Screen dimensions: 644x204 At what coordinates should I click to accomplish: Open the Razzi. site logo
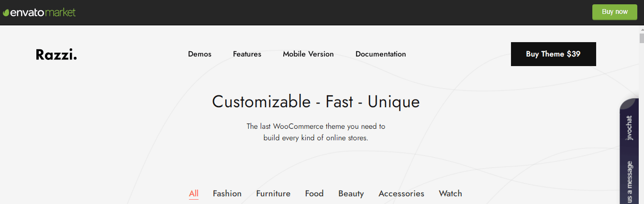(56, 55)
